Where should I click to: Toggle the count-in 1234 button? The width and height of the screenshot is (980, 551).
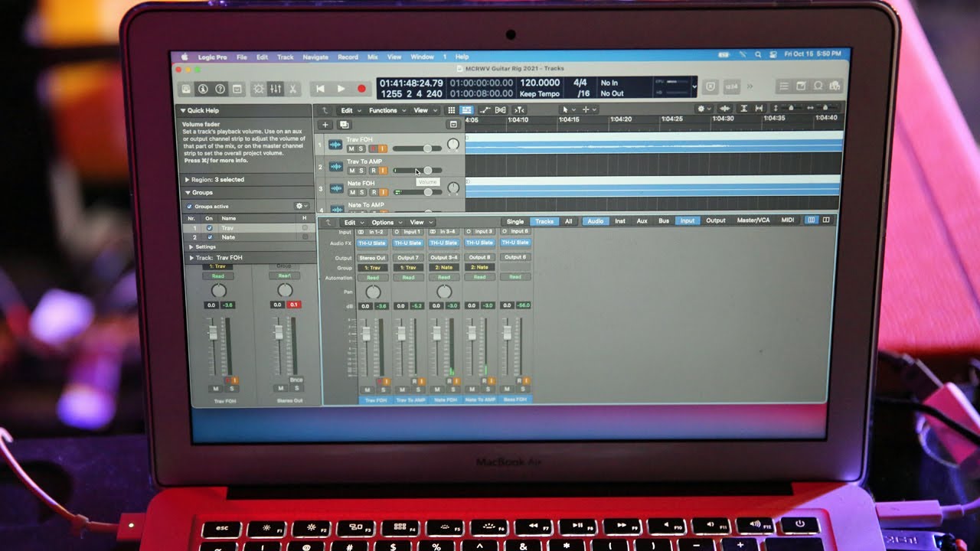(731, 87)
